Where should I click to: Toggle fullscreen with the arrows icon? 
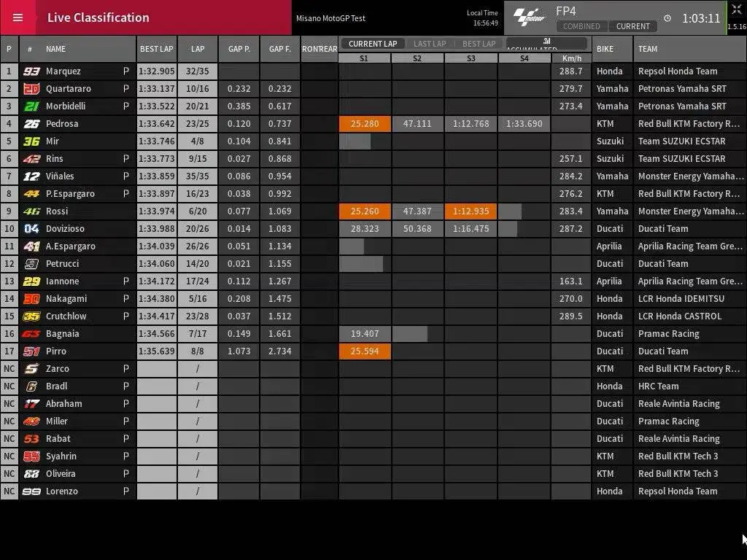(737, 10)
